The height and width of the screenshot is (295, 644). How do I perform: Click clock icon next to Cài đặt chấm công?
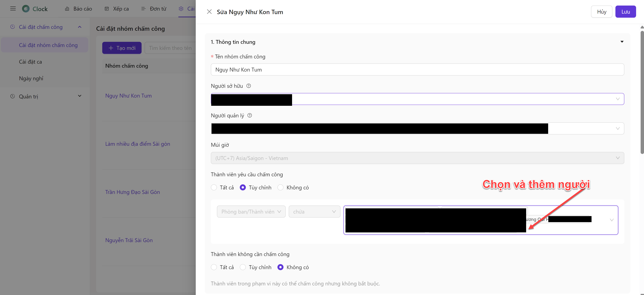(12, 27)
